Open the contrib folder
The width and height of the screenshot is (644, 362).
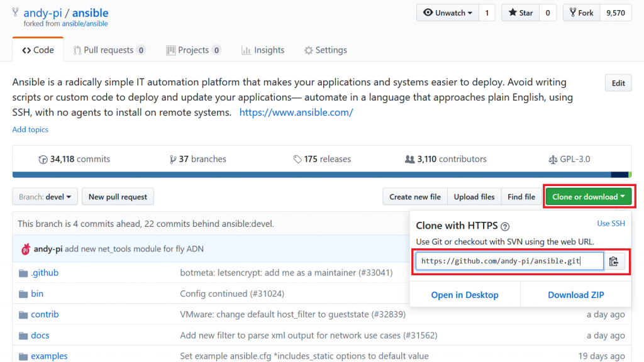click(45, 315)
